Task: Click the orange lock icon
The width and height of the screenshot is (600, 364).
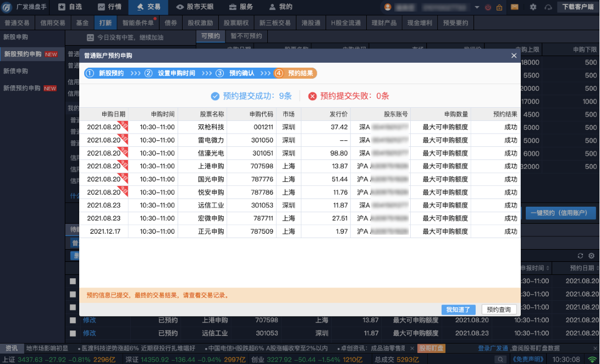Action: 499,7
